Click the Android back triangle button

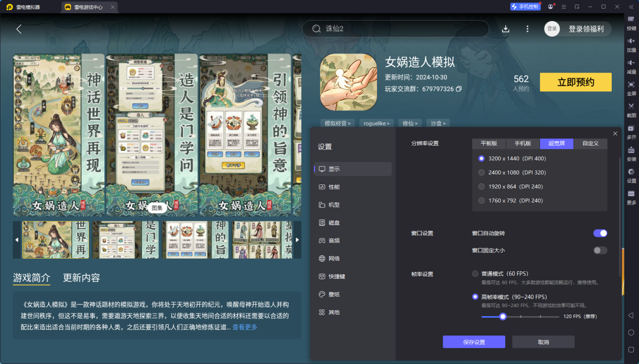pyautogui.click(x=631, y=315)
